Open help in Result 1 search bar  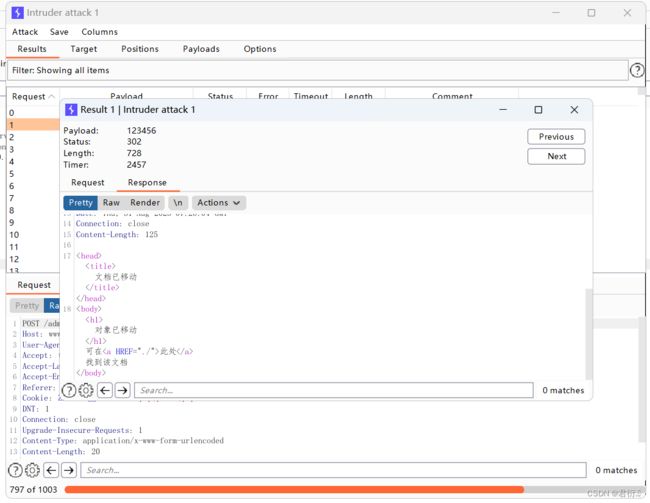[69, 390]
